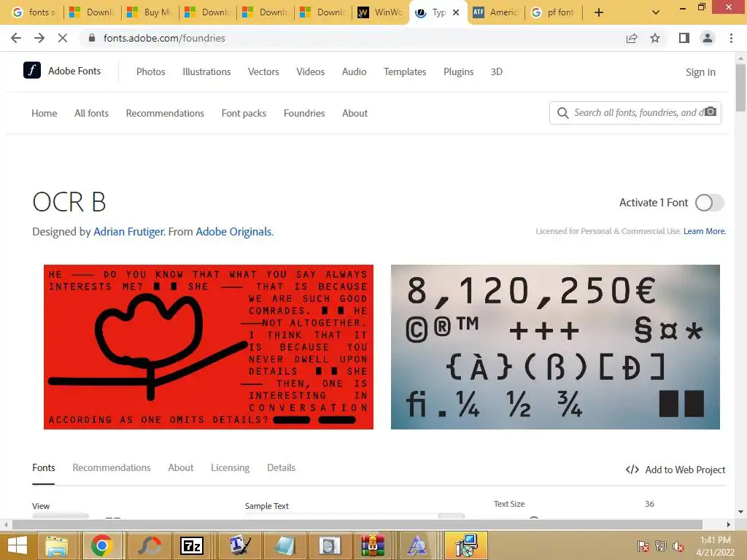This screenshot has width=747, height=560.
Task: Open About in the fonts menu
Action: (x=355, y=113)
